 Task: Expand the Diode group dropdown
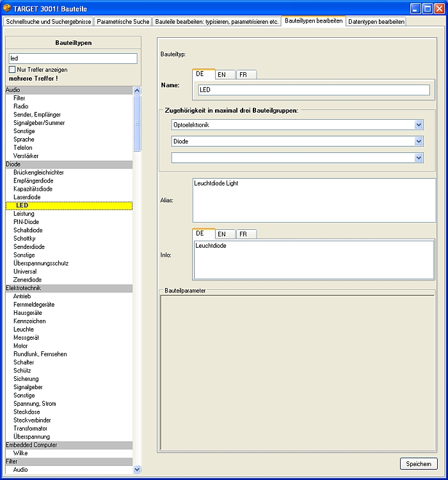click(419, 141)
